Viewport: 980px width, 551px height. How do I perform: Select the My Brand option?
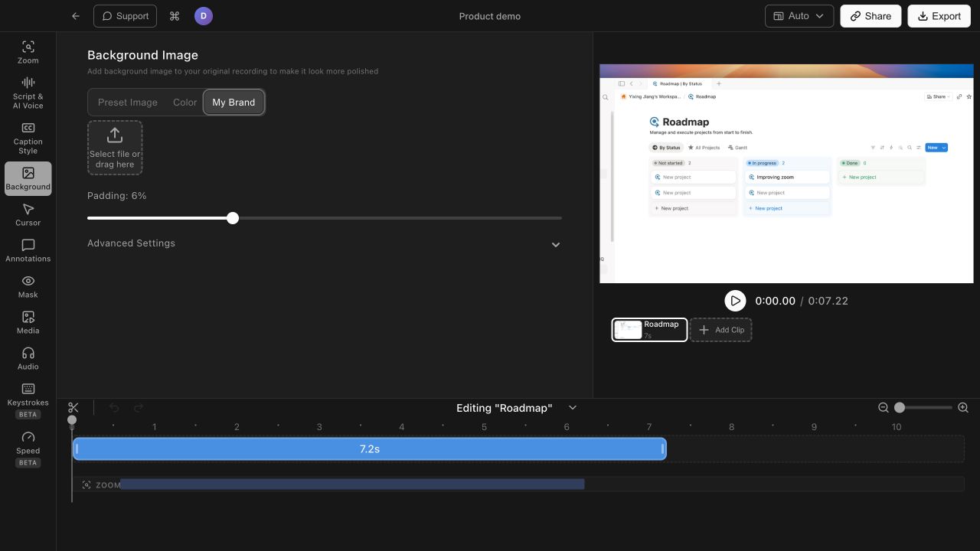(x=234, y=103)
